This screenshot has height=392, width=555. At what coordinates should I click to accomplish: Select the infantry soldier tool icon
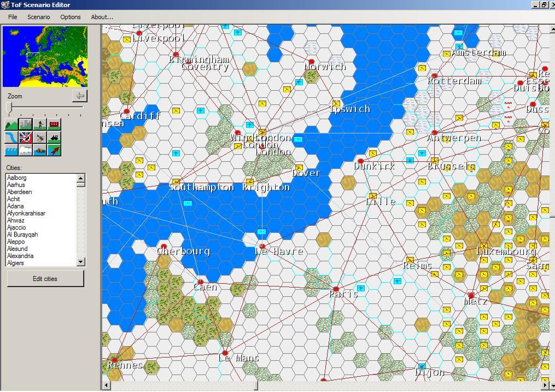[x=40, y=124]
